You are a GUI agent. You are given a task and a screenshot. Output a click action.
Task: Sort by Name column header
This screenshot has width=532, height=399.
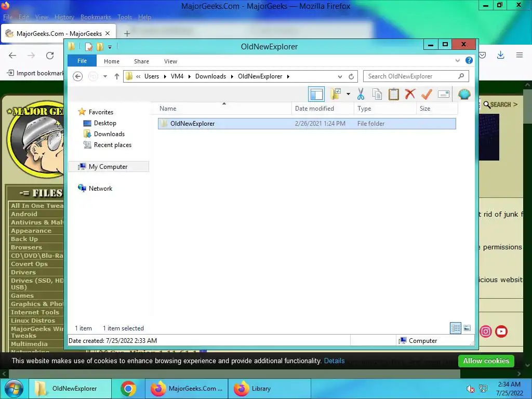pyautogui.click(x=224, y=109)
